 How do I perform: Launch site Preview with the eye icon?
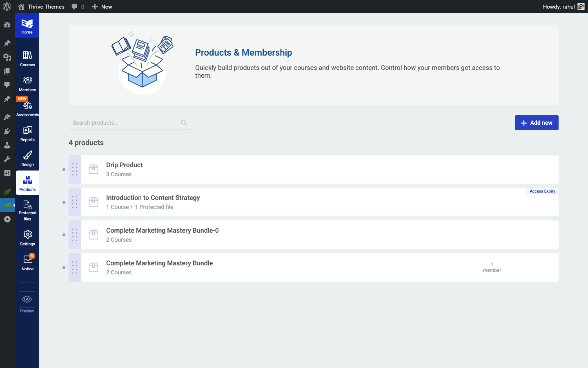click(27, 300)
